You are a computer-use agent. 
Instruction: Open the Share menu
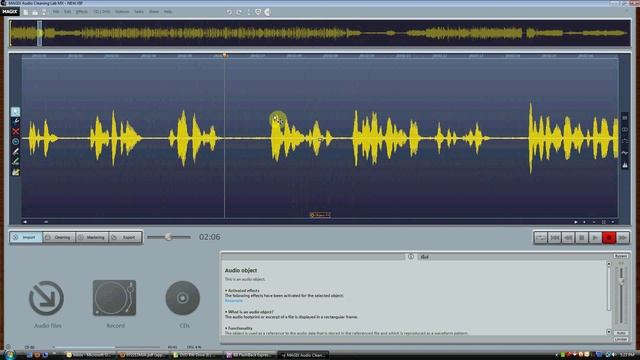[x=154, y=12]
